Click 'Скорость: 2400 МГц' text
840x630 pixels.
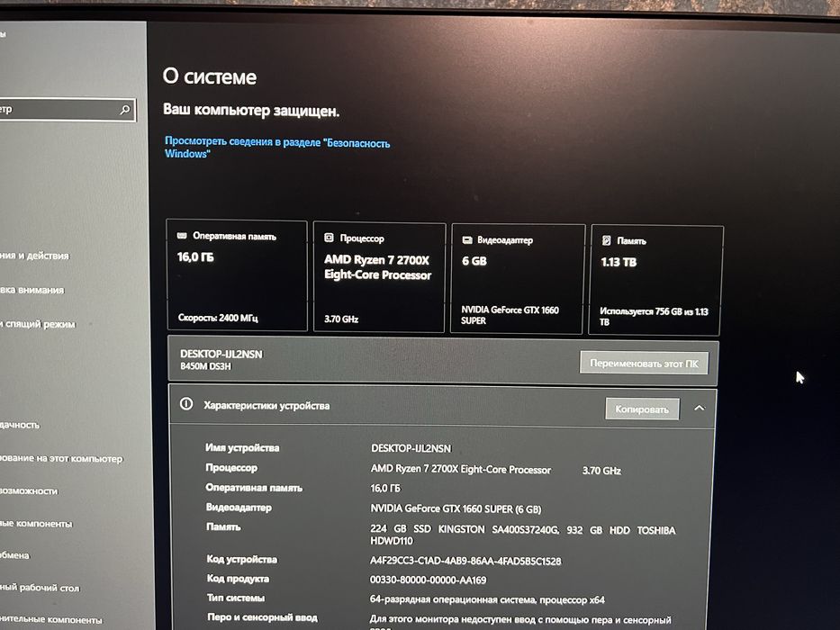click(218, 318)
